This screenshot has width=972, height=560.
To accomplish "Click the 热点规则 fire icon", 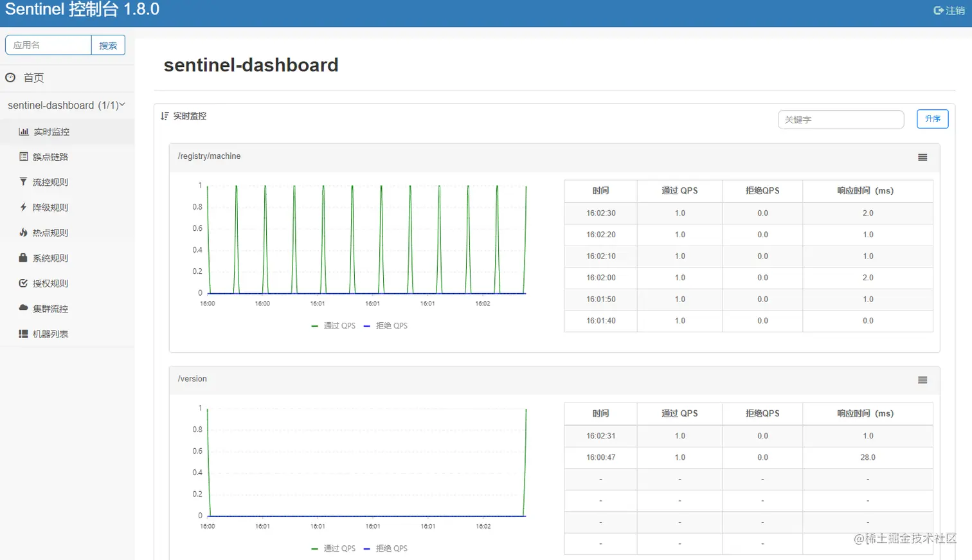I will (x=24, y=232).
